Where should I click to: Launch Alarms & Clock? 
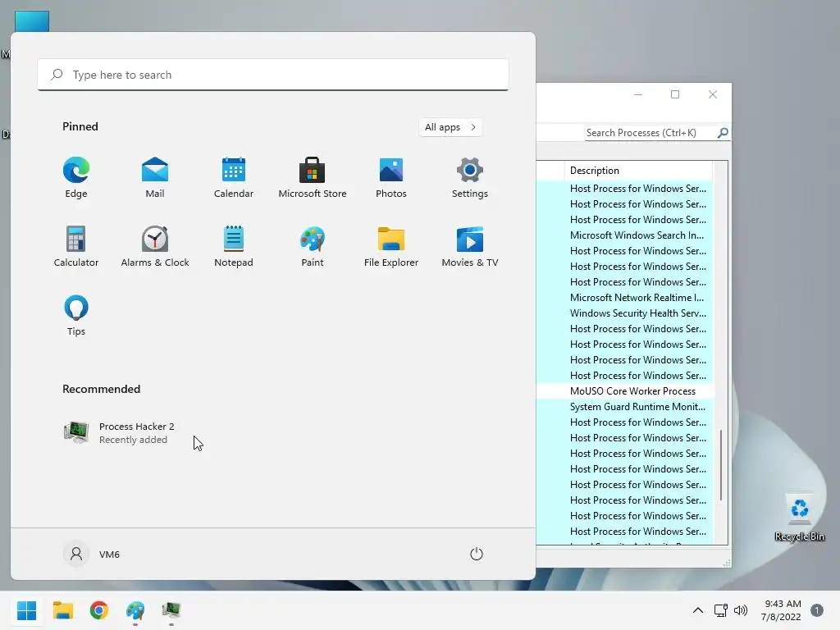tap(155, 246)
